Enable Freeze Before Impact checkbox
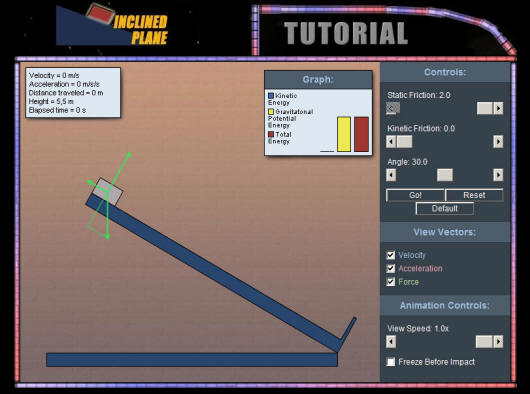The height and width of the screenshot is (394, 530). click(x=391, y=362)
